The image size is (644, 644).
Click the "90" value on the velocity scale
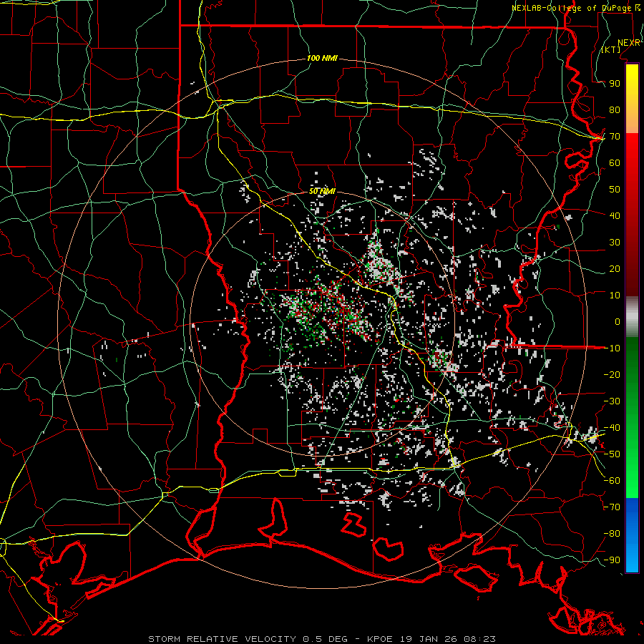[615, 84]
